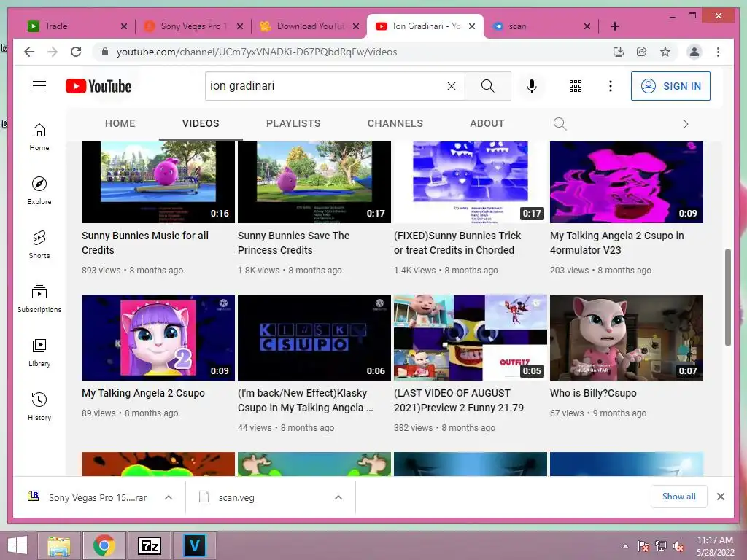Open Library in the sidebar
Image resolution: width=747 pixels, height=560 pixels.
point(39,352)
